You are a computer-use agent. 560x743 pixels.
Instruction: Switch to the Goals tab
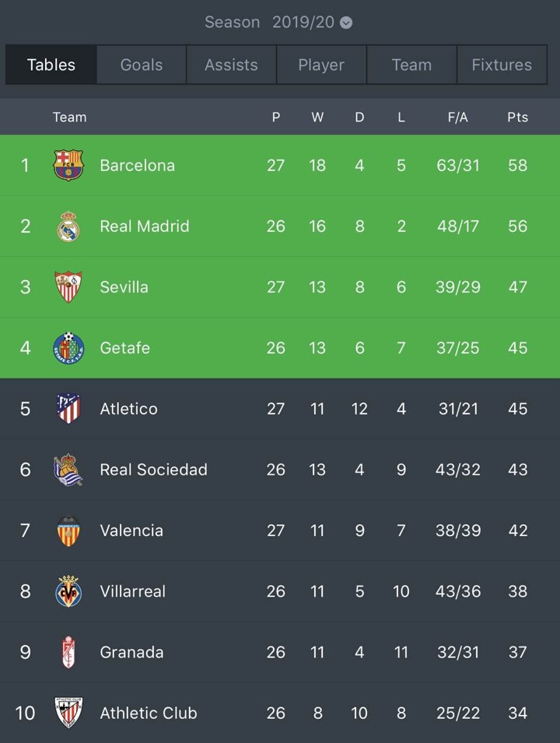[x=142, y=65]
